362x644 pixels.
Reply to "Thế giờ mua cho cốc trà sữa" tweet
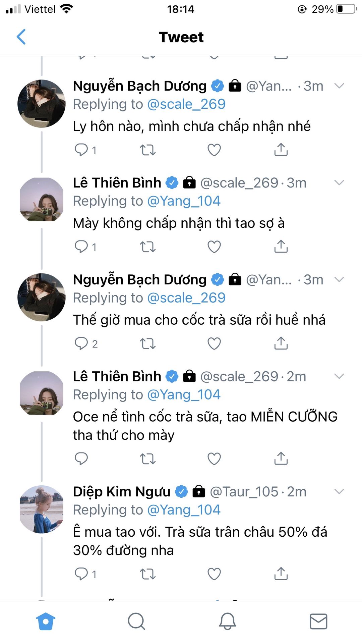pyautogui.click(x=81, y=343)
